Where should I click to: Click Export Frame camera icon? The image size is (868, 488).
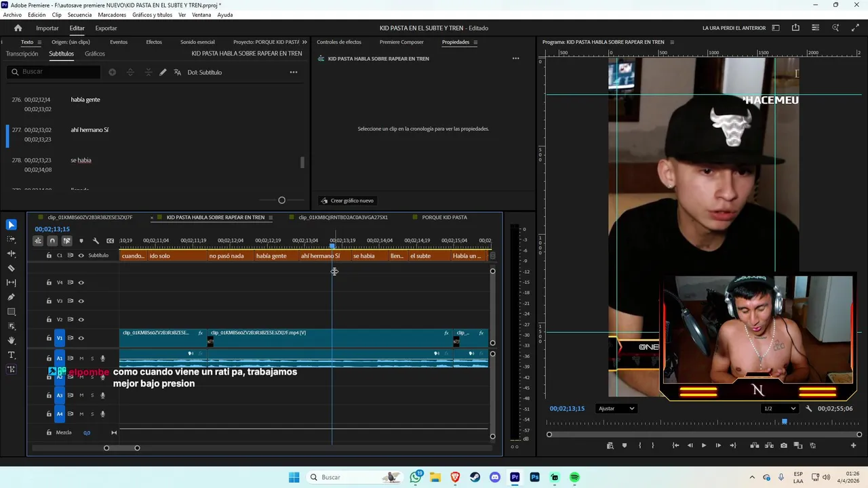click(x=784, y=445)
